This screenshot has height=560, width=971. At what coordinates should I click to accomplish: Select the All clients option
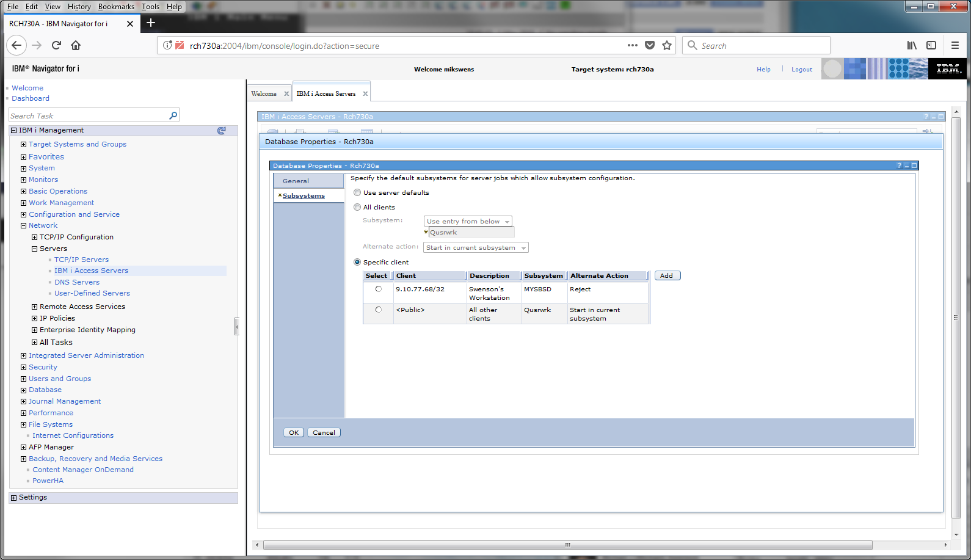357,207
